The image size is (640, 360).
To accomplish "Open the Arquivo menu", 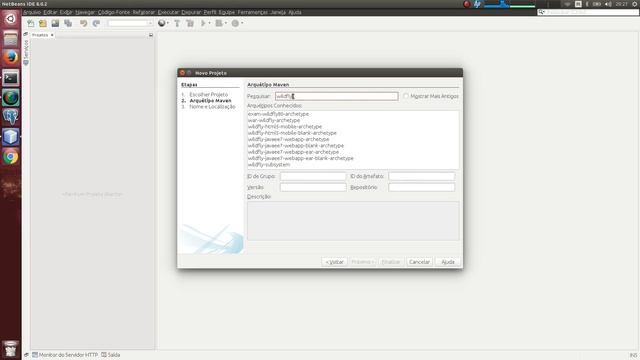I will click(32, 12).
